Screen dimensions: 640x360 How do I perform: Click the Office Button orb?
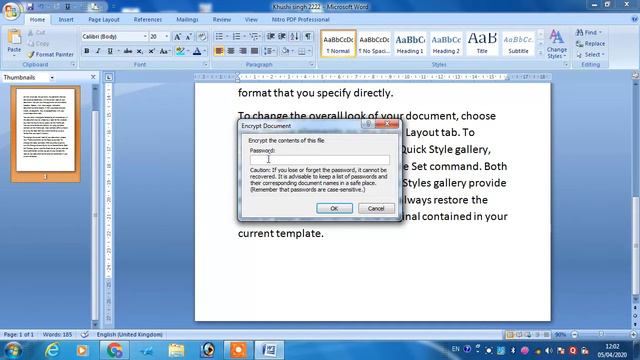point(11,11)
